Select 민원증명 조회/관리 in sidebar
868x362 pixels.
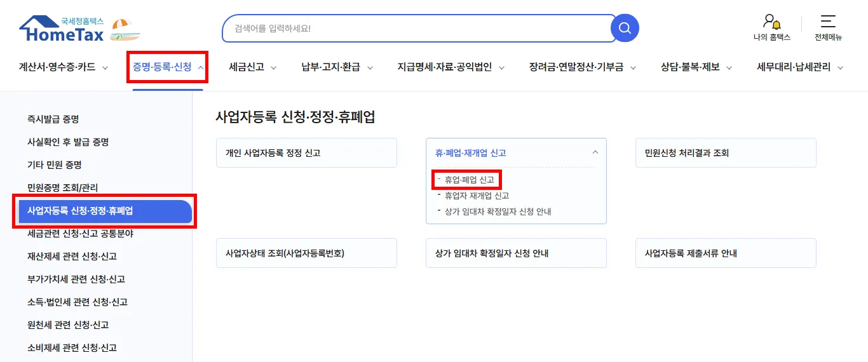coord(62,188)
